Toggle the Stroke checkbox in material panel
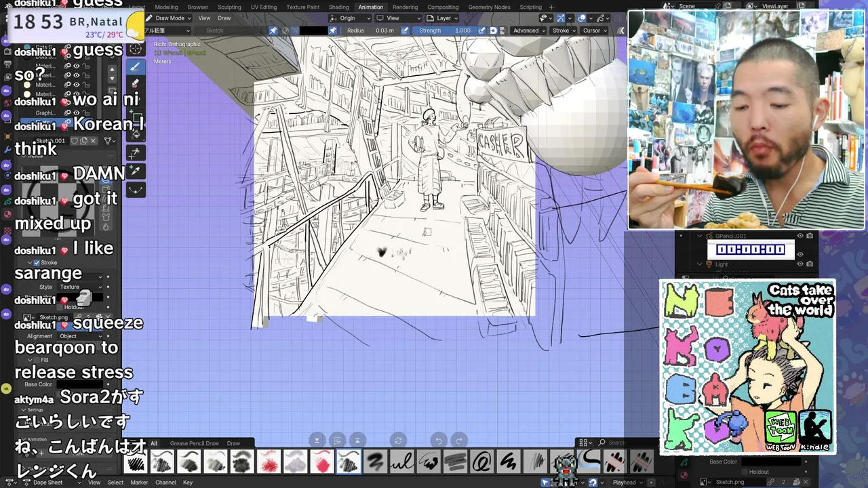This screenshot has height=488, width=868. point(37,263)
